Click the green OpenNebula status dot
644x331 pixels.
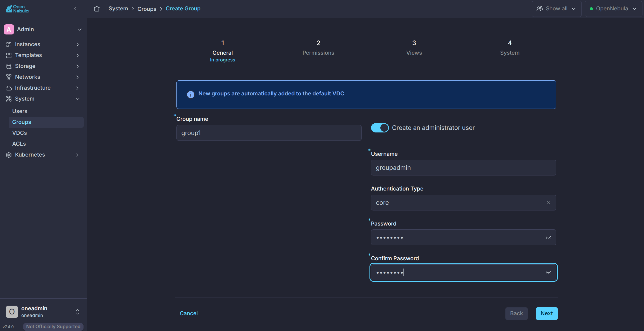(591, 9)
